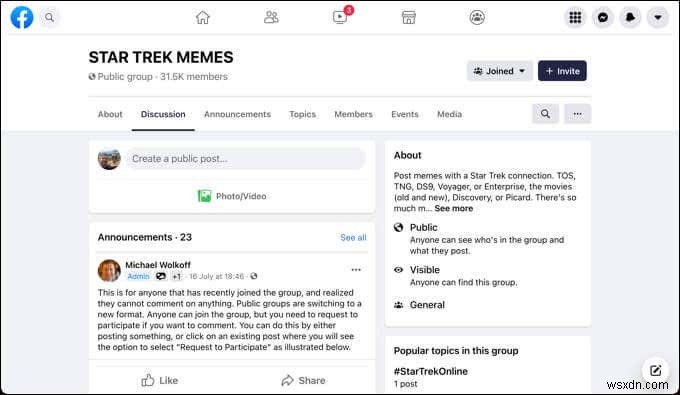Open Messenger icon
Screen dimensions: 680x395
[603, 17]
